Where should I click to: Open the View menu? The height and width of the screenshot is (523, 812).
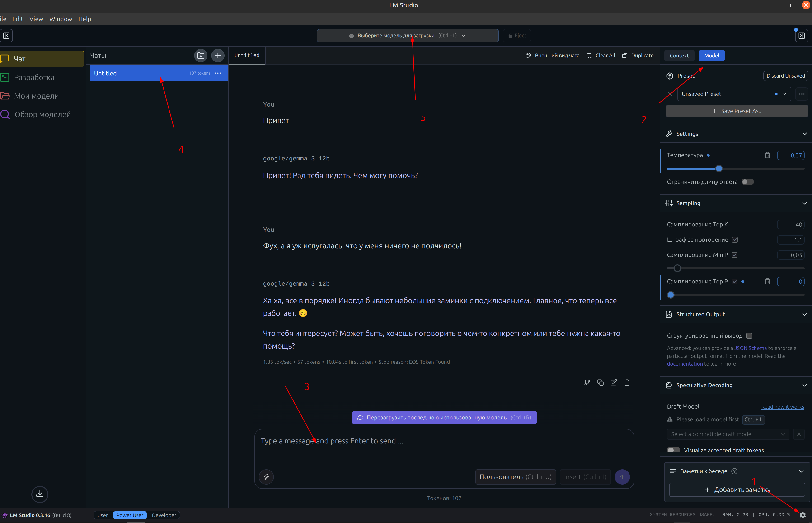pos(36,19)
